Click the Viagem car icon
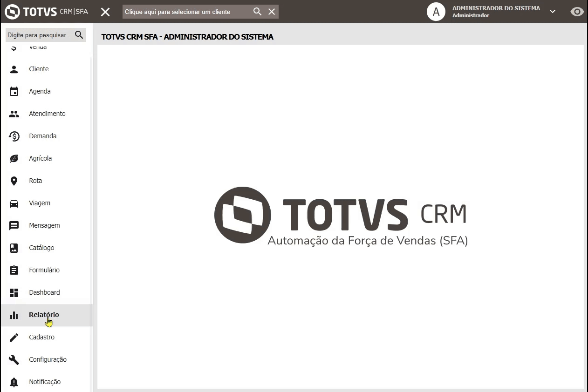Viewport: 588px width, 392px height. pos(14,203)
